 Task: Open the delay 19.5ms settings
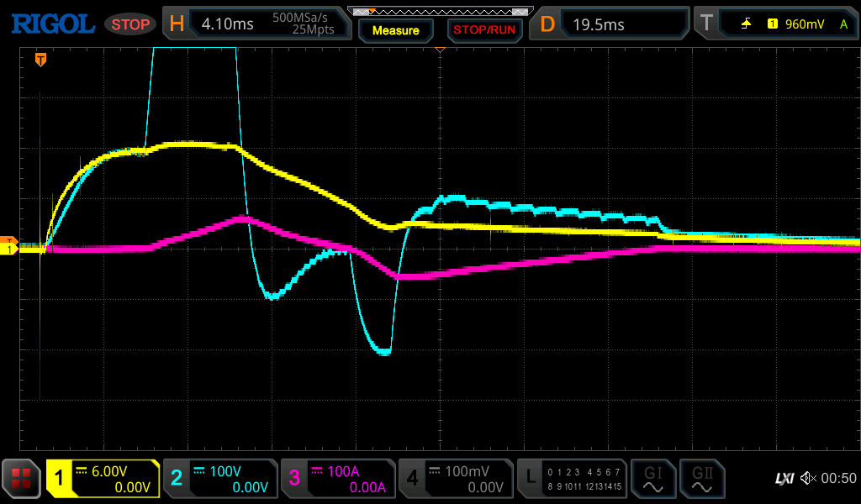click(x=612, y=24)
